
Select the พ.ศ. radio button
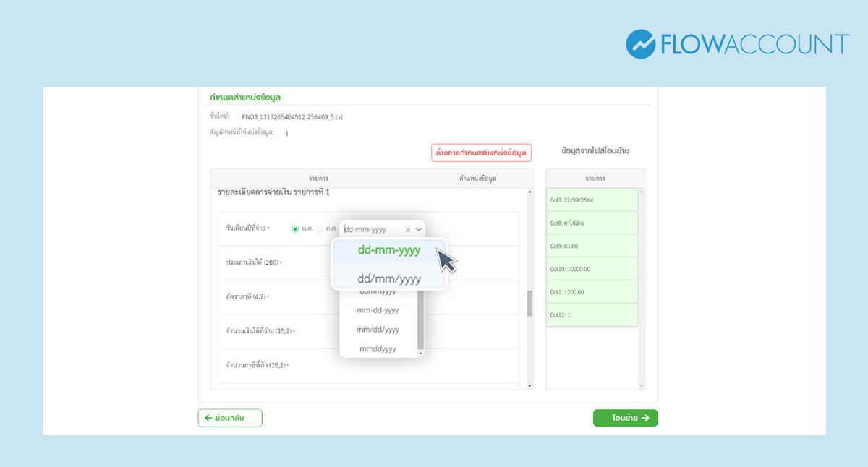coord(295,229)
